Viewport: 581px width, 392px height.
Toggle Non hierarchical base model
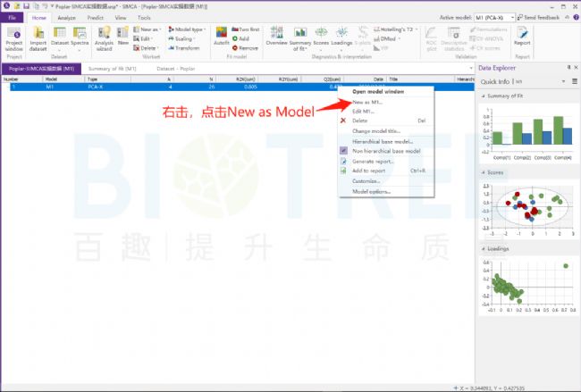[x=386, y=151]
